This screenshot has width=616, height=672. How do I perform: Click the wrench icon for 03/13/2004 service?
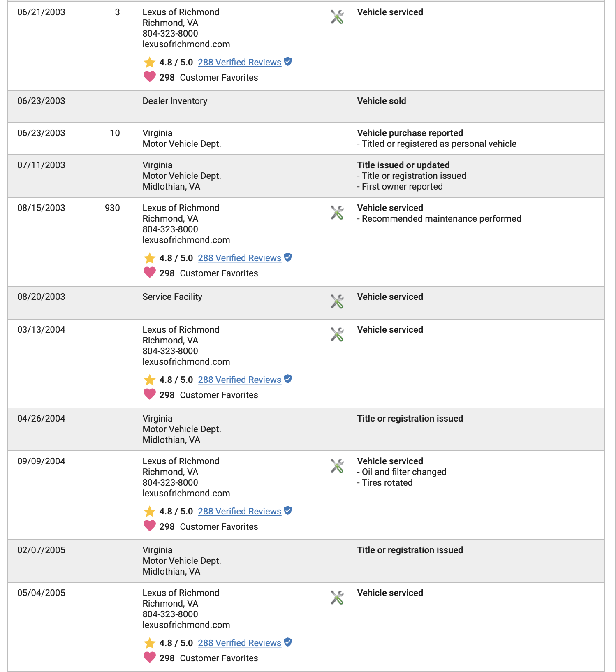pos(337,334)
